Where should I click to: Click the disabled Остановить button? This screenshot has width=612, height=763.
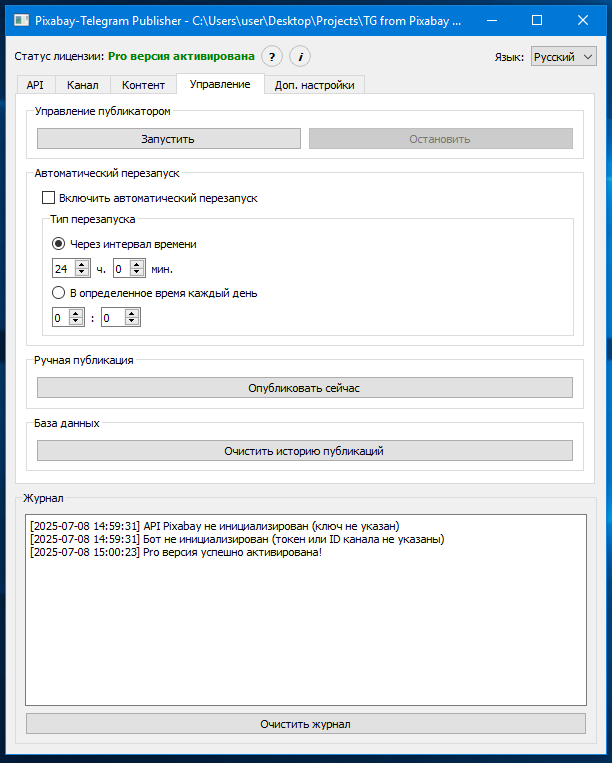coord(440,139)
